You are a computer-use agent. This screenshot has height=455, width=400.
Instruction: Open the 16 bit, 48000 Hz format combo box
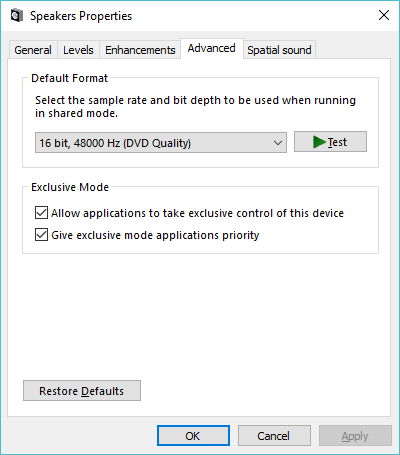pos(161,143)
